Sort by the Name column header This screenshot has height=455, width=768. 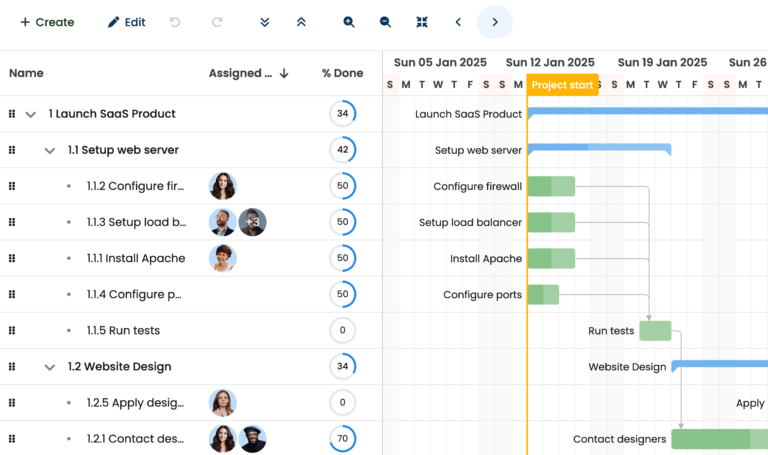(x=26, y=73)
